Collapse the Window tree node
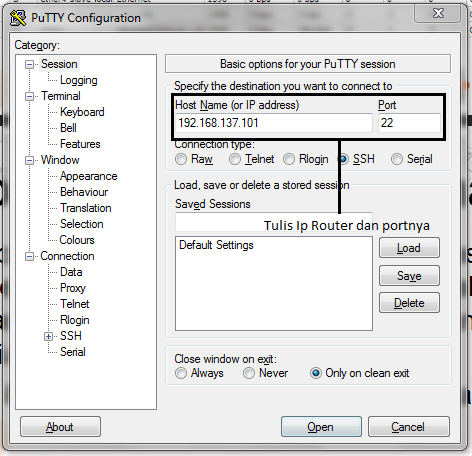This screenshot has width=472, height=456. (30, 161)
